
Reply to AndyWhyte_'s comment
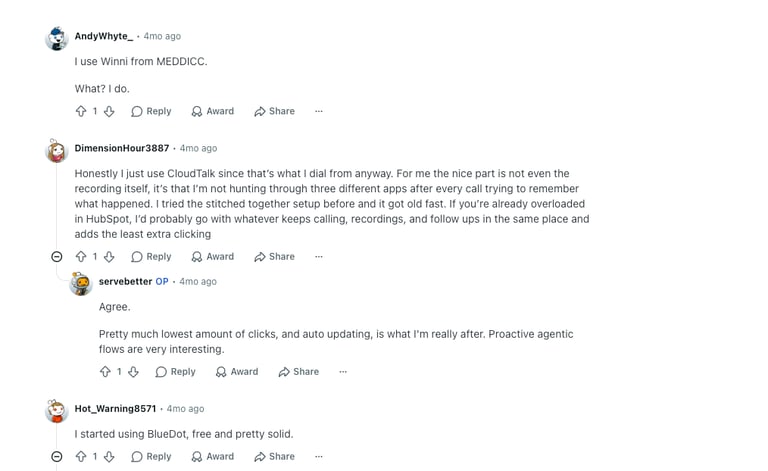[151, 111]
